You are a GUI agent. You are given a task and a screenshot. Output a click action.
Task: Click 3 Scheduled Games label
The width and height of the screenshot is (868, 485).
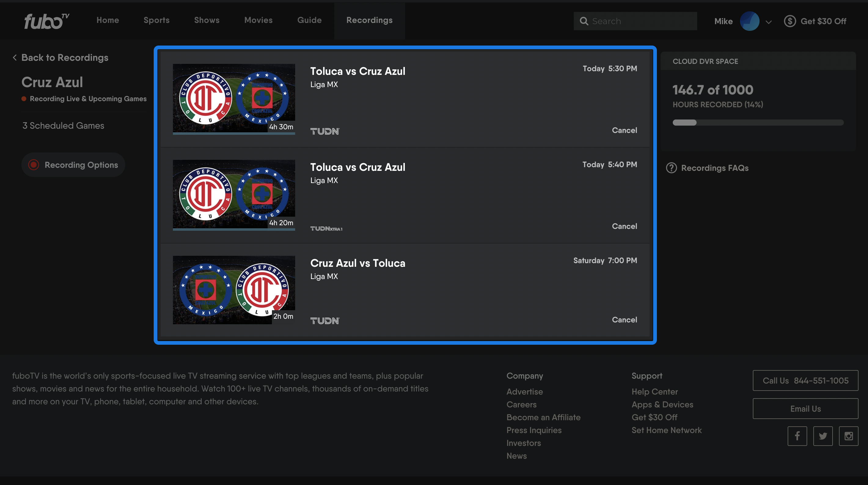[x=63, y=125]
